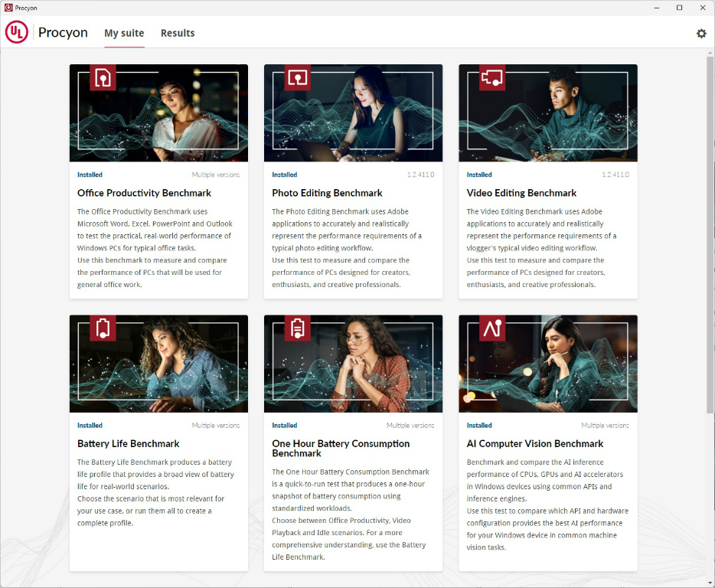This screenshot has width=715, height=588.
Task: Click the scrollbar down arrow
Action: 710,583
